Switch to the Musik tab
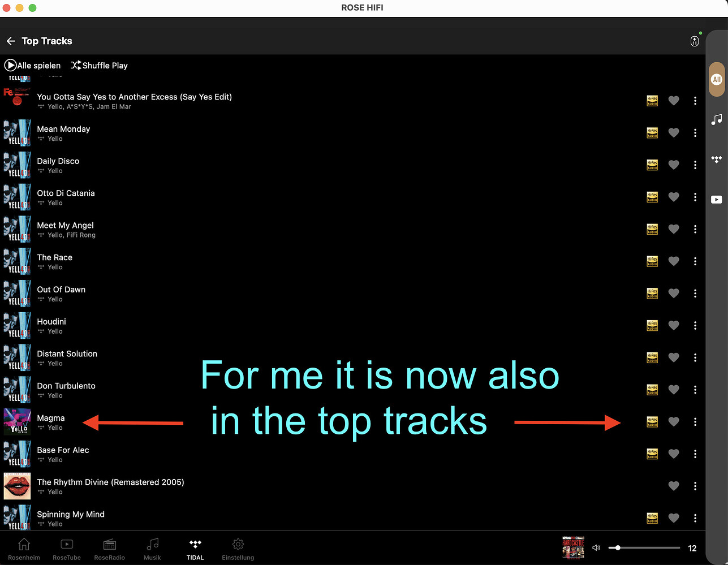The image size is (728, 565). point(152,549)
